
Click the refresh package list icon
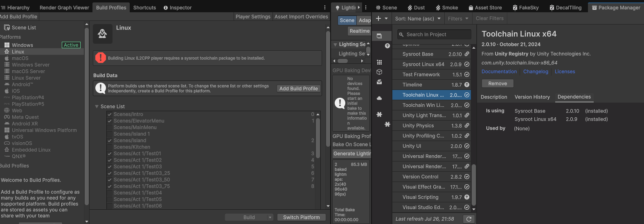(x=469, y=219)
